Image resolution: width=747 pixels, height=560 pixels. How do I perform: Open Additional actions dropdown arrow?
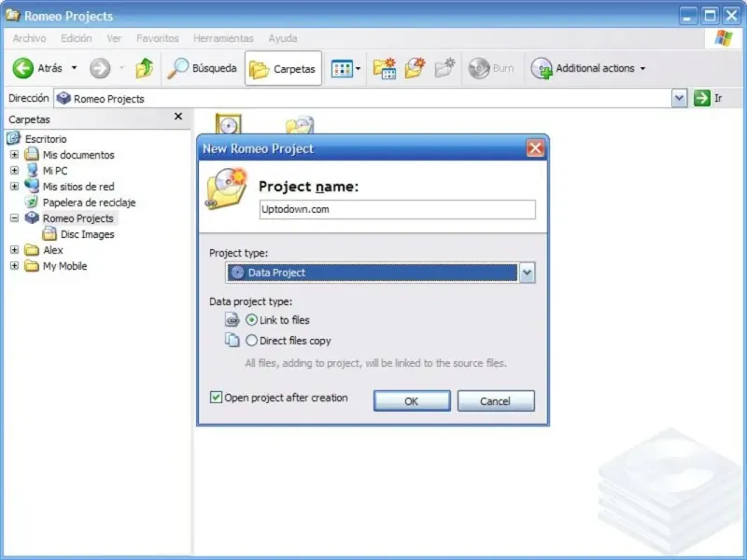point(642,68)
